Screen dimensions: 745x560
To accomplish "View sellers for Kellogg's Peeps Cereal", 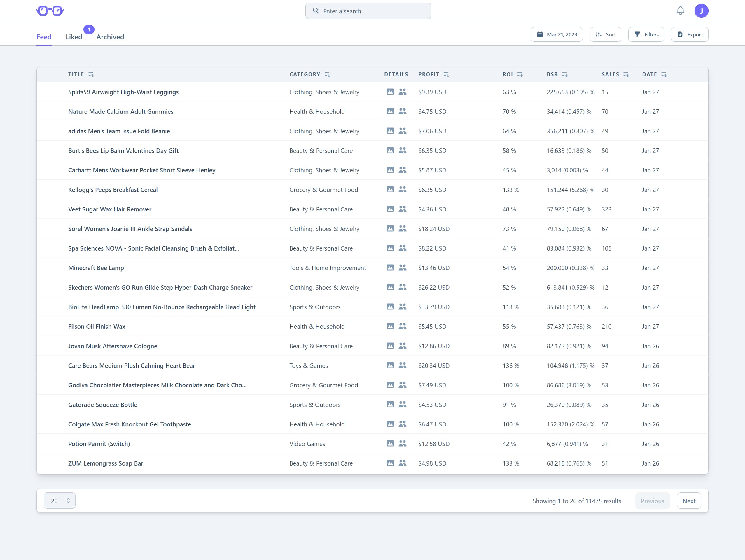I will pyautogui.click(x=403, y=189).
